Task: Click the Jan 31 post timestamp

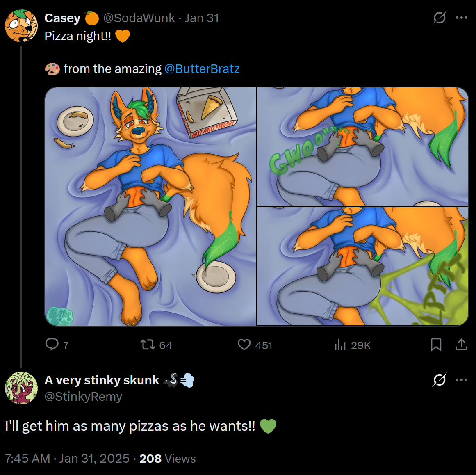Action: (x=202, y=18)
